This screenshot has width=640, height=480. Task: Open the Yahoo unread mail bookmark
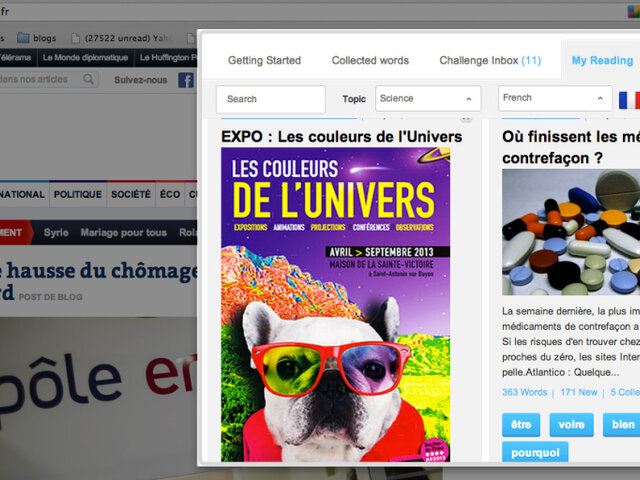[x=120, y=38]
